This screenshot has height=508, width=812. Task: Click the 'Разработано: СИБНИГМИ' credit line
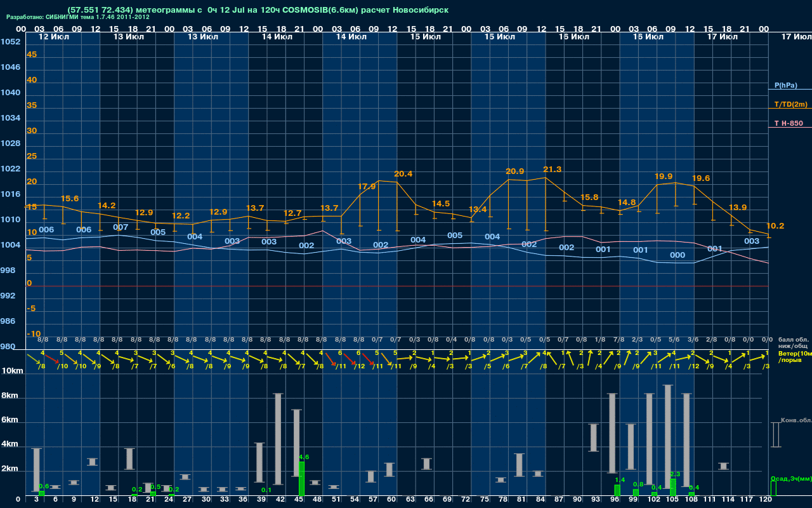click(x=78, y=17)
